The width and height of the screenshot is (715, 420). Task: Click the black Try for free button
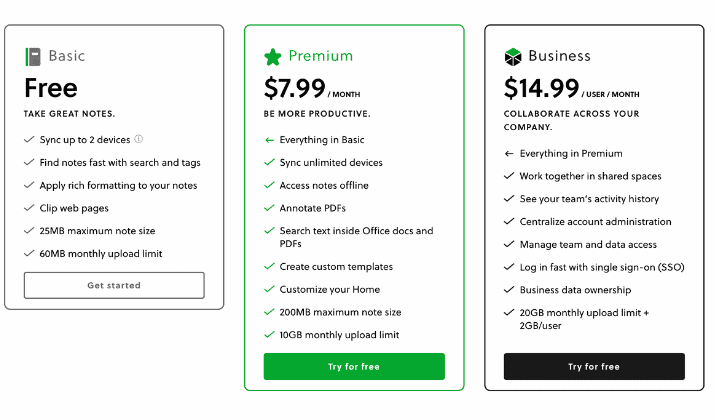coord(594,367)
